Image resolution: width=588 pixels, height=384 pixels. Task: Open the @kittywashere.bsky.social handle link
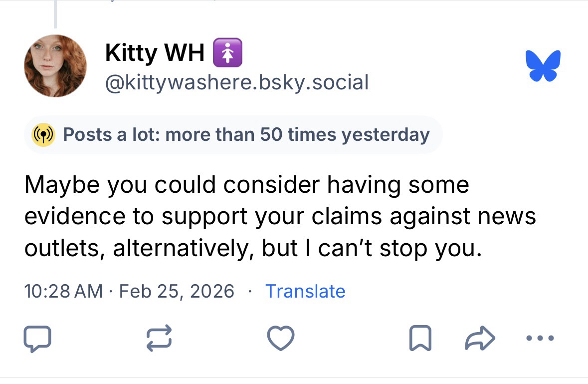236,82
